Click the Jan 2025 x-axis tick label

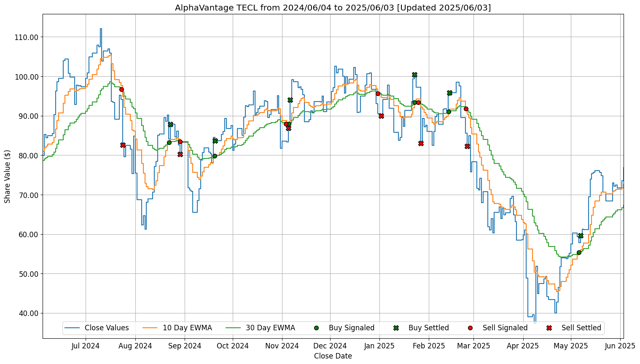pos(379,346)
